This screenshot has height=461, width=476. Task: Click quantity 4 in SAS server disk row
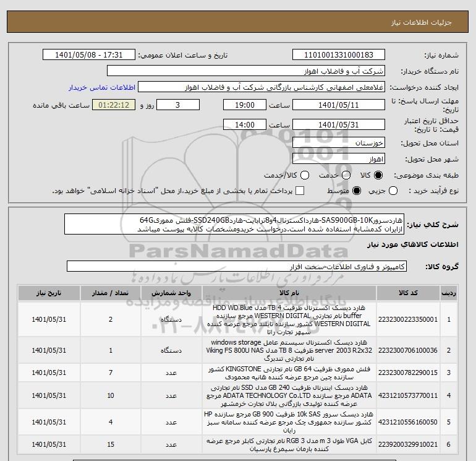[111, 422]
